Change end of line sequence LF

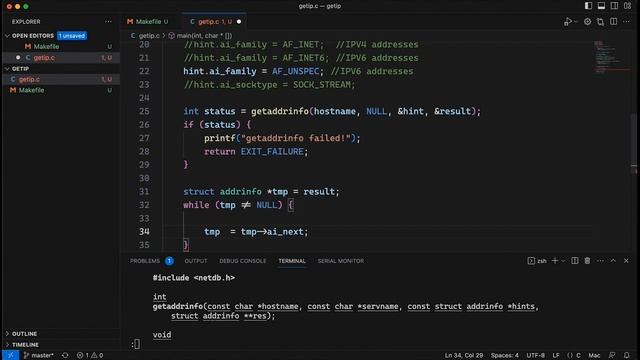tap(556, 356)
